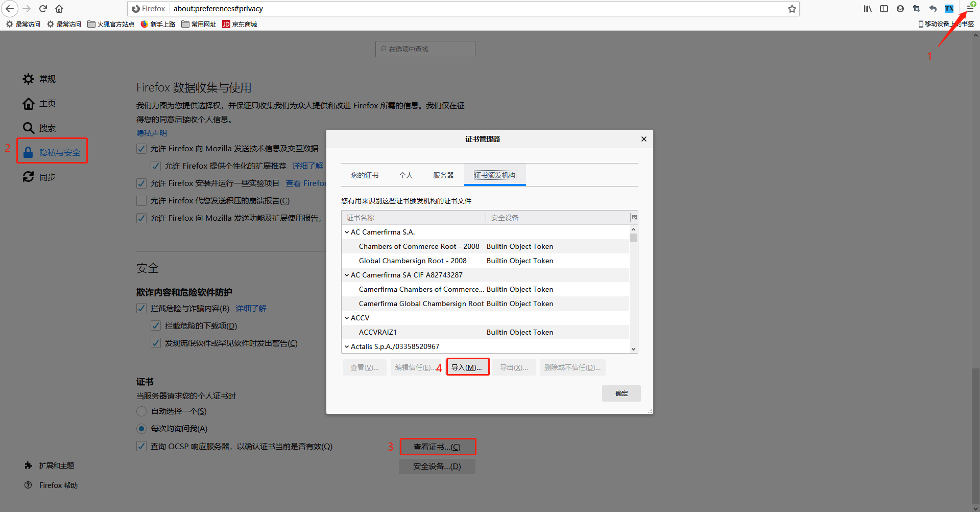Open the 主页 settings category
This screenshot has width=980, height=512.
(x=39, y=103)
